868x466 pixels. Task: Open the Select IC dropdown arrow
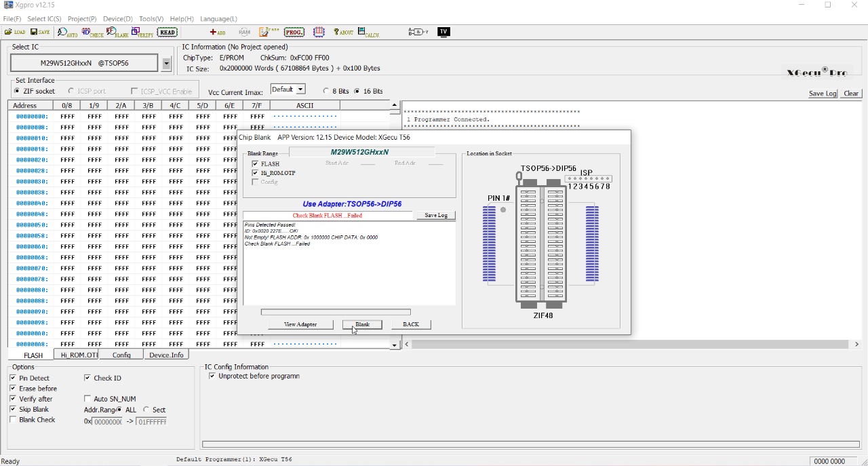(x=166, y=63)
